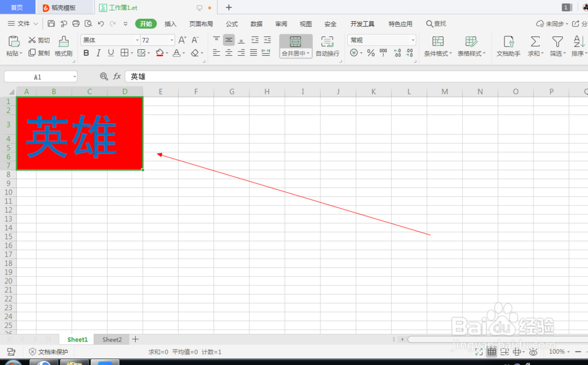588x365 pixels.
Task: Click the Print icon in quick access toolbar
Action: [x=76, y=24]
